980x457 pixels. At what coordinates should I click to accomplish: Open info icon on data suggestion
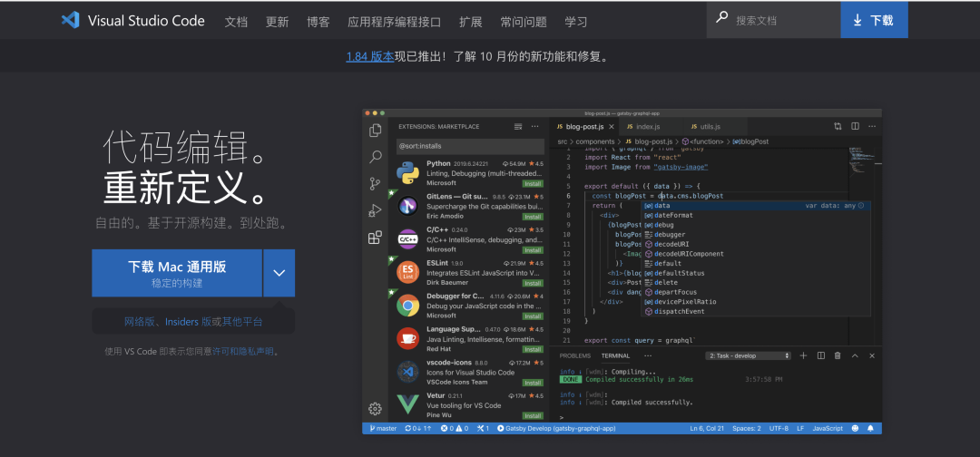tap(860, 206)
